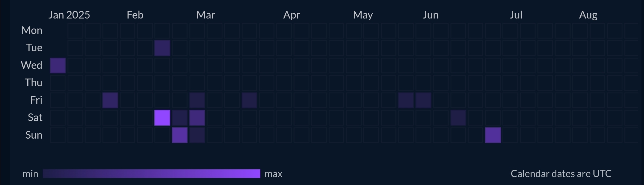Select the Sun weekday label

tap(34, 135)
